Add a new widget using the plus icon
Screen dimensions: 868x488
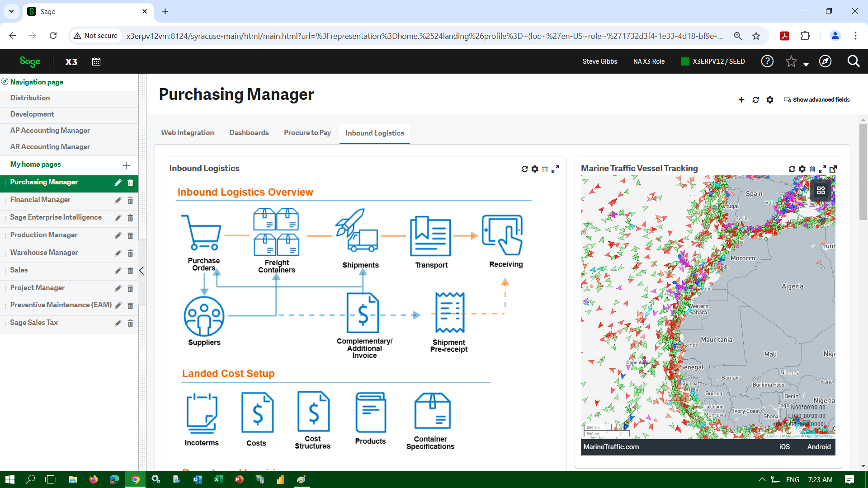[741, 100]
